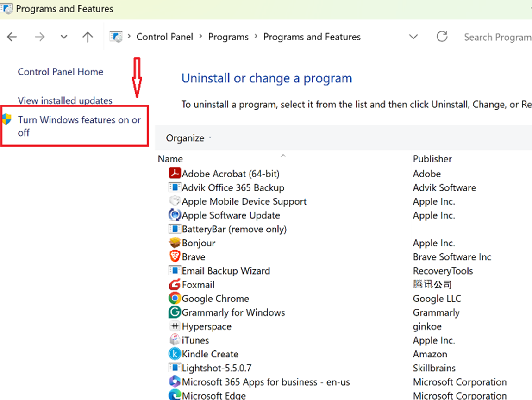
Task: Select Bonjour package icon
Action: pos(175,243)
